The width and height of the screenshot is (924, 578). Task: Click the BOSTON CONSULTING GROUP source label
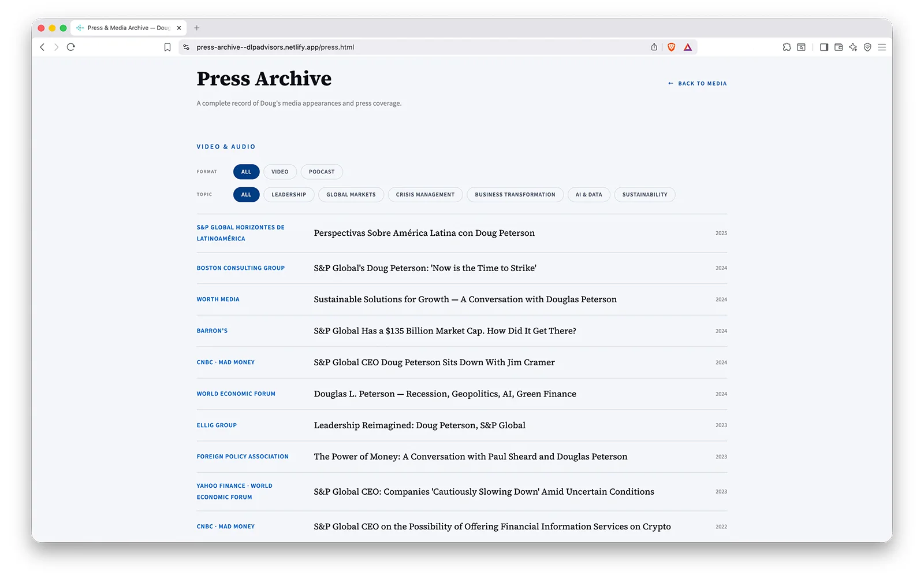(x=241, y=268)
